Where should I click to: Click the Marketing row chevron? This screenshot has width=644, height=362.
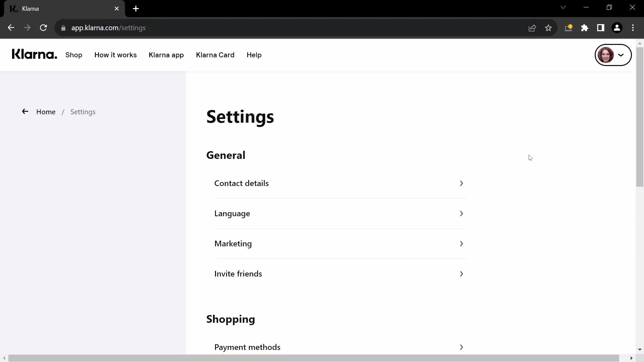462,244
